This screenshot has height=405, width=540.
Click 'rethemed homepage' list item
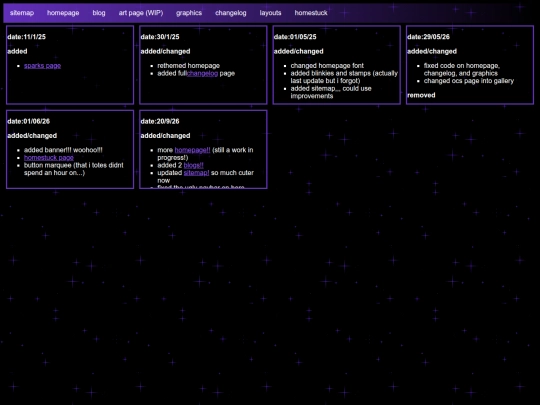point(188,66)
